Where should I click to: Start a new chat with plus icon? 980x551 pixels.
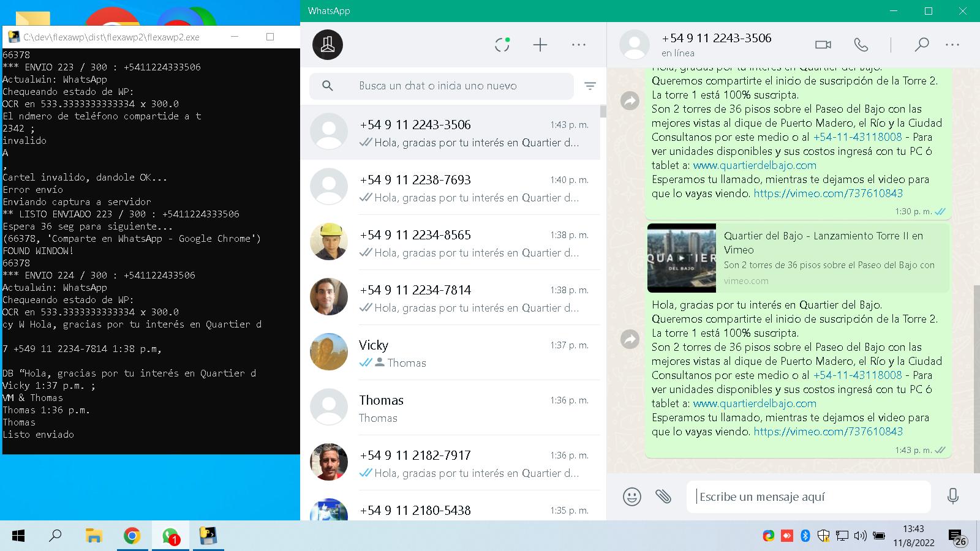[x=540, y=45]
